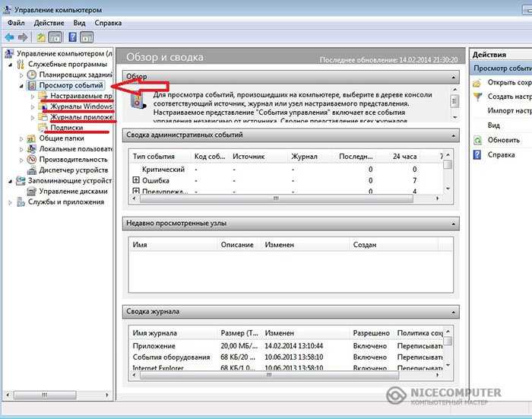Click the Журналы Windows folder icon
This screenshot has height=419, width=532.
point(43,106)
